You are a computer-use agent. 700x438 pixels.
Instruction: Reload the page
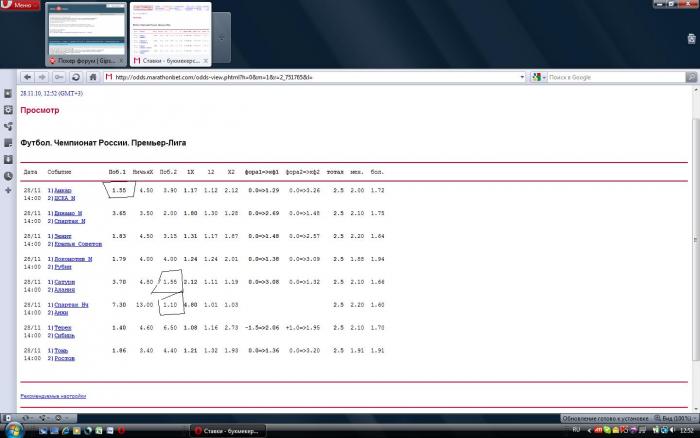(75, 77)
